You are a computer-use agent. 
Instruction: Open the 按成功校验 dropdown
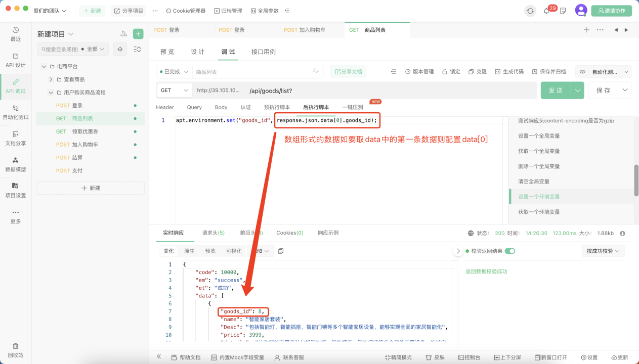[603, 251]
